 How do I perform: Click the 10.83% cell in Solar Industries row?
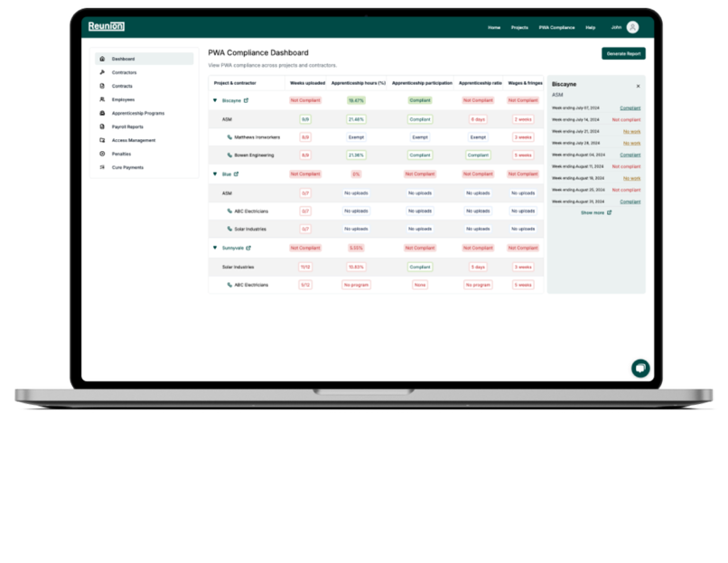pos(356,267)
